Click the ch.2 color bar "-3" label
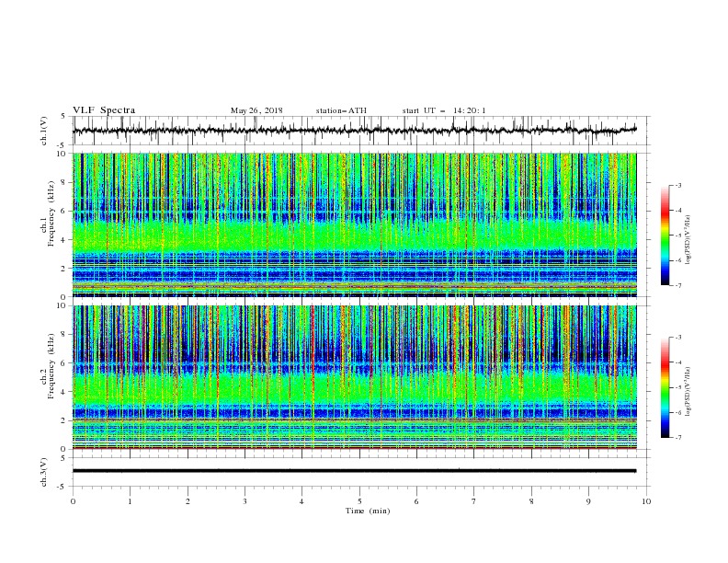Viewport: 728px width, 563px height. pyautogui.click(x=677, y=338)
